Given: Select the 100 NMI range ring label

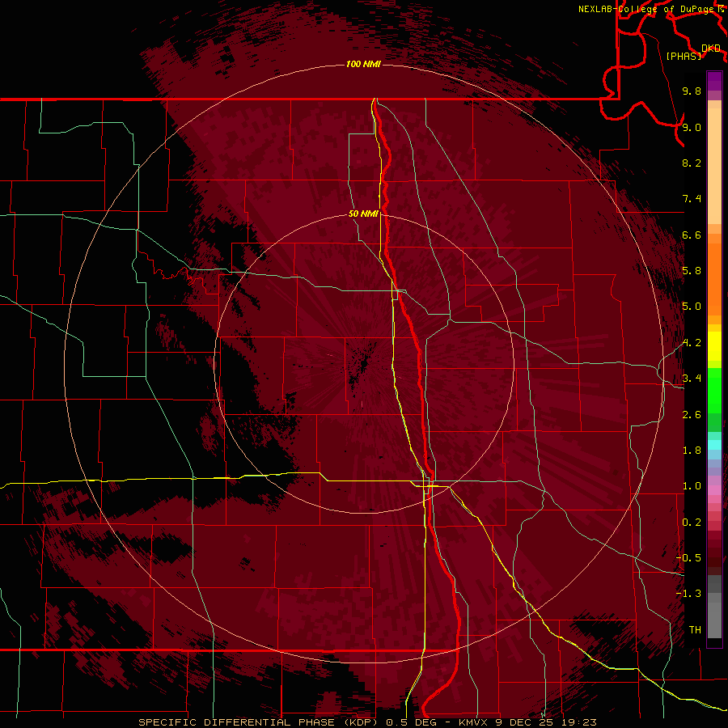Looking at the screenshot, I should (363, 64).
